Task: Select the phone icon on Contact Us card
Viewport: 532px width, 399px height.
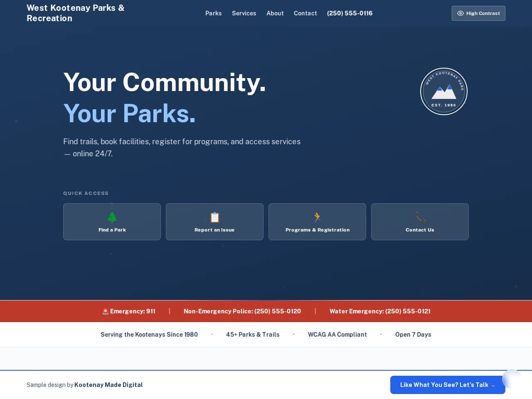Action: point(420,217)
